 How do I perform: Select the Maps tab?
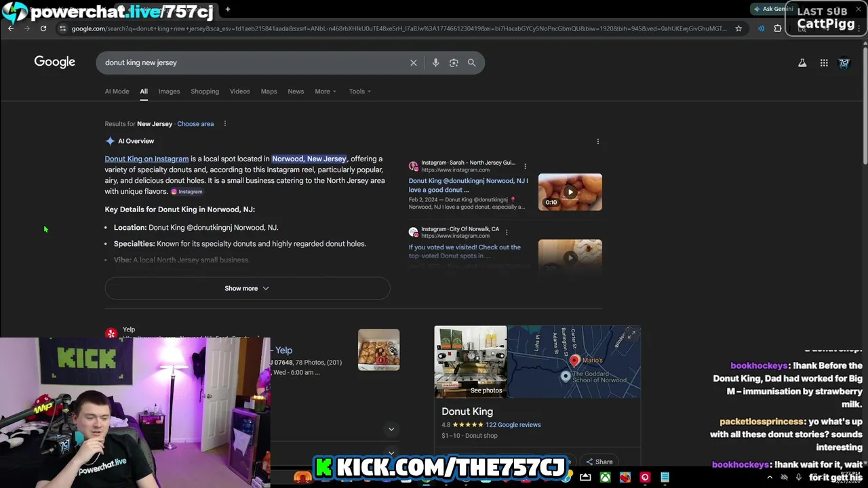269,91
